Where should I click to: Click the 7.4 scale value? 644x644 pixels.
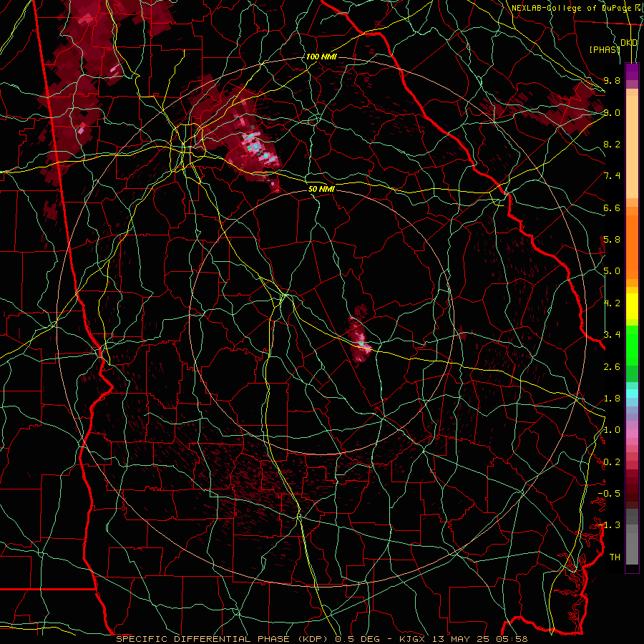pyautogui.click(x=612, y=176)
